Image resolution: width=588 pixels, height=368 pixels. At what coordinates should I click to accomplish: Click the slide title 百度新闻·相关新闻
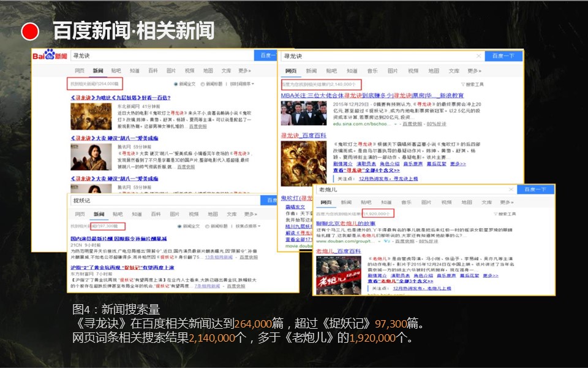click(134, 31)
